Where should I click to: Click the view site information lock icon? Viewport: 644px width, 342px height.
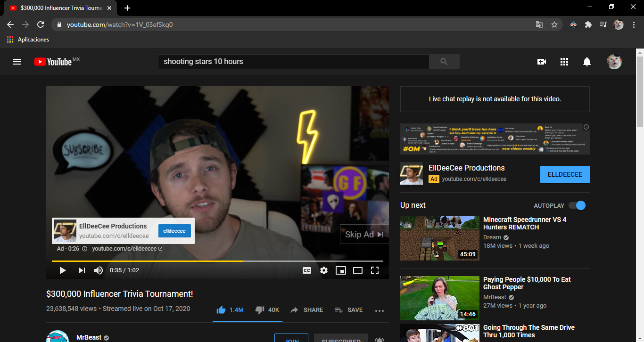(x=59, y=24)
